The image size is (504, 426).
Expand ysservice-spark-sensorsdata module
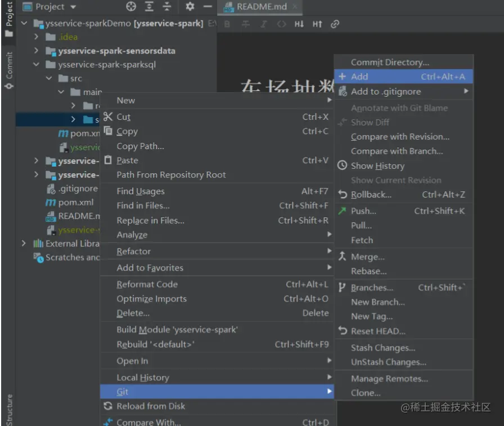[x=37, y=51]
